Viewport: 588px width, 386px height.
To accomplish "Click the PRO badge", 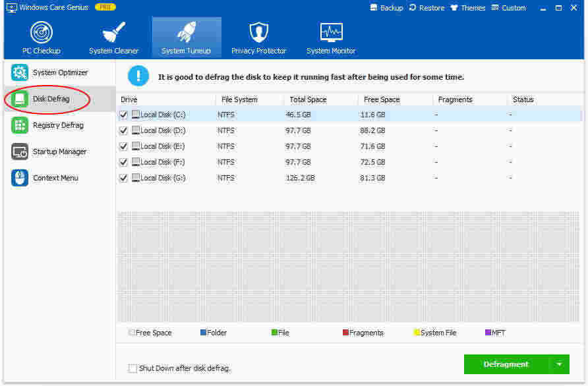I will 105,7.
